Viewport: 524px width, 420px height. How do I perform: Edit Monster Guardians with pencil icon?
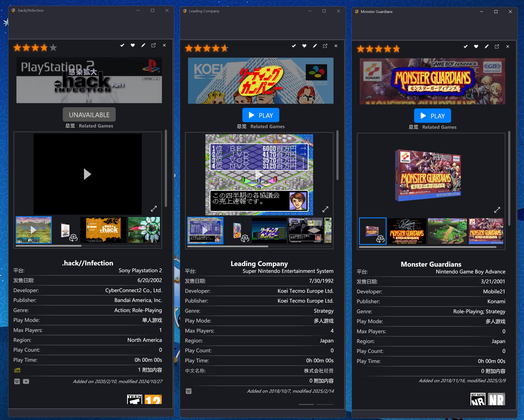pos(487,47)
